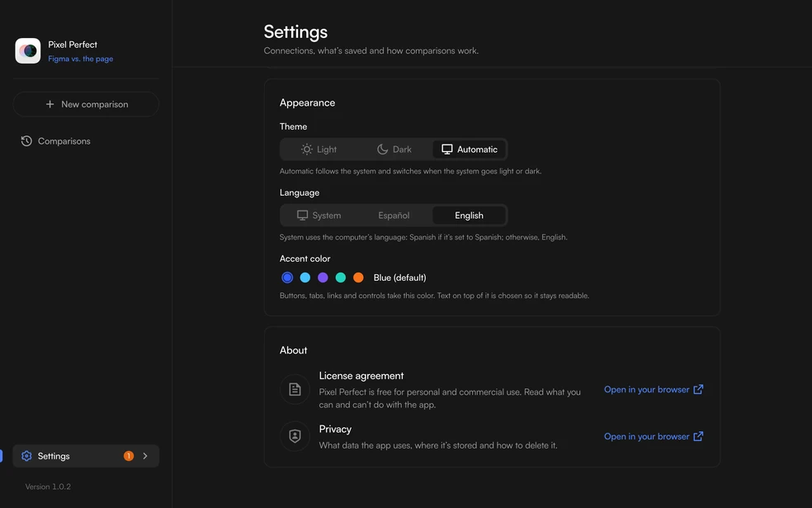
Task: Open the Comparisons section in the sidebar
Action: [86, 141]
